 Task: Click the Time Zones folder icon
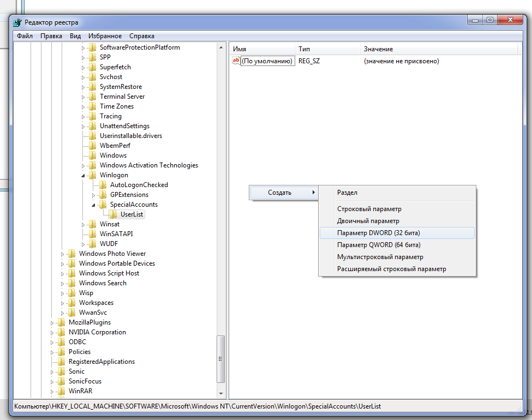coord(93,106)
